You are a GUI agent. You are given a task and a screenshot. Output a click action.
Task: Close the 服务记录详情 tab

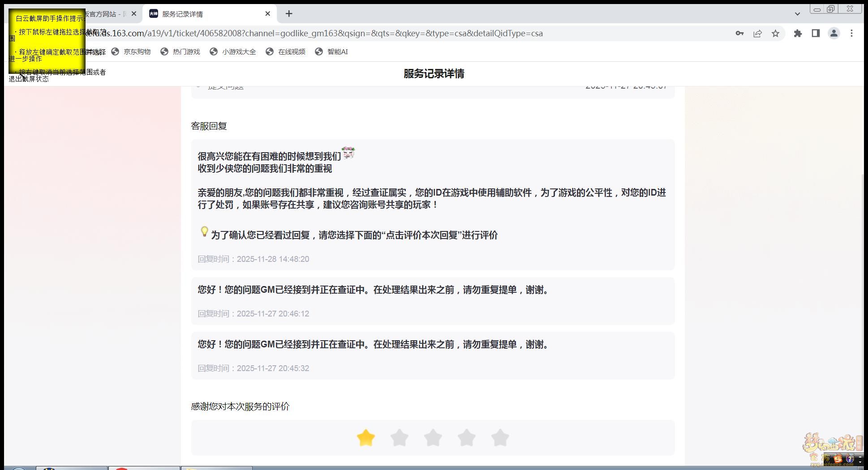pos(268,14)
